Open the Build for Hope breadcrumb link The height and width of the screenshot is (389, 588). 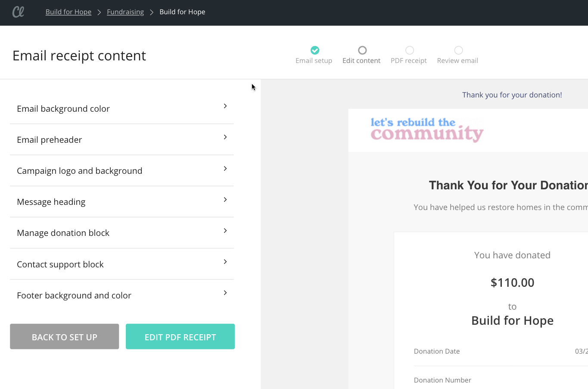pyautogui.click(x=68, y=12)
